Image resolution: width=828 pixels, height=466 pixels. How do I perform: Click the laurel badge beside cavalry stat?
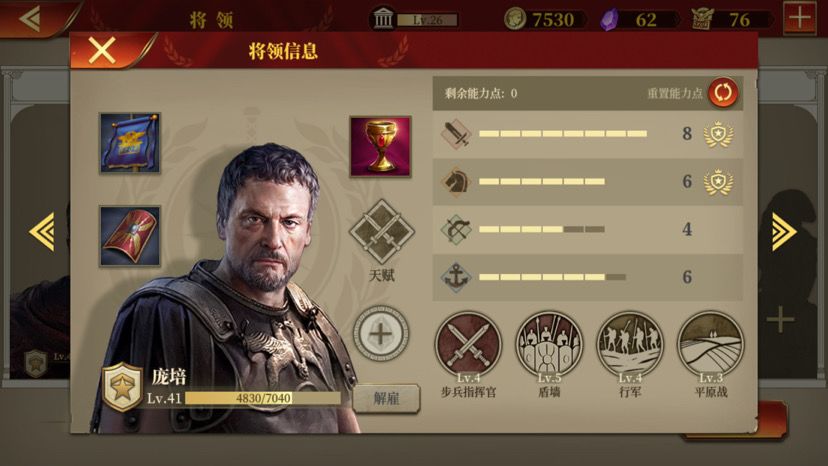(x=718, y=182)
